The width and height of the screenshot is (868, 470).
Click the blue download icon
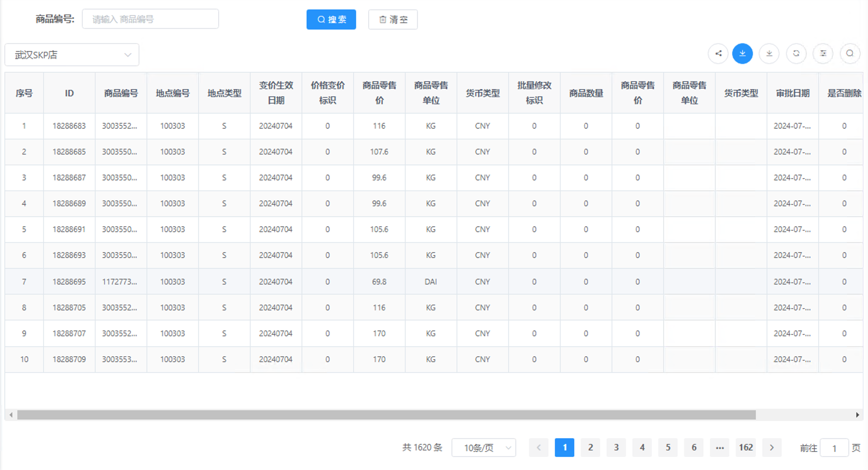click(742, 53)
